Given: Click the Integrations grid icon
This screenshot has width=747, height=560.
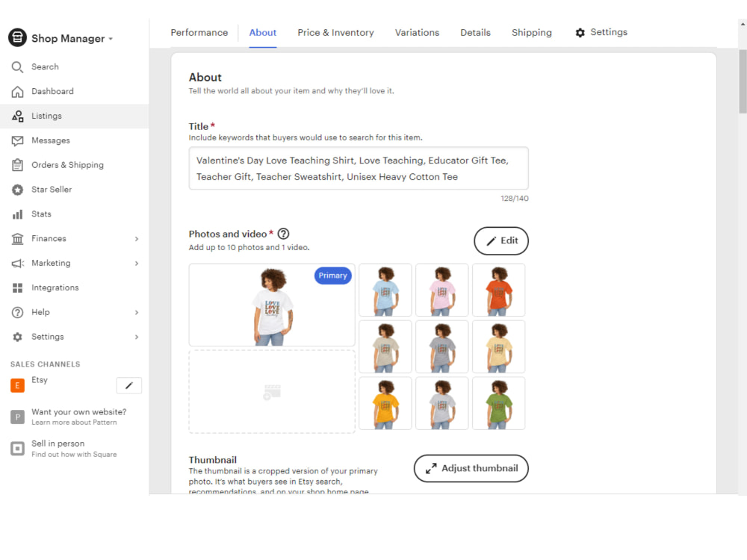Looking at the screenshot, I should [x=17, y=287].
